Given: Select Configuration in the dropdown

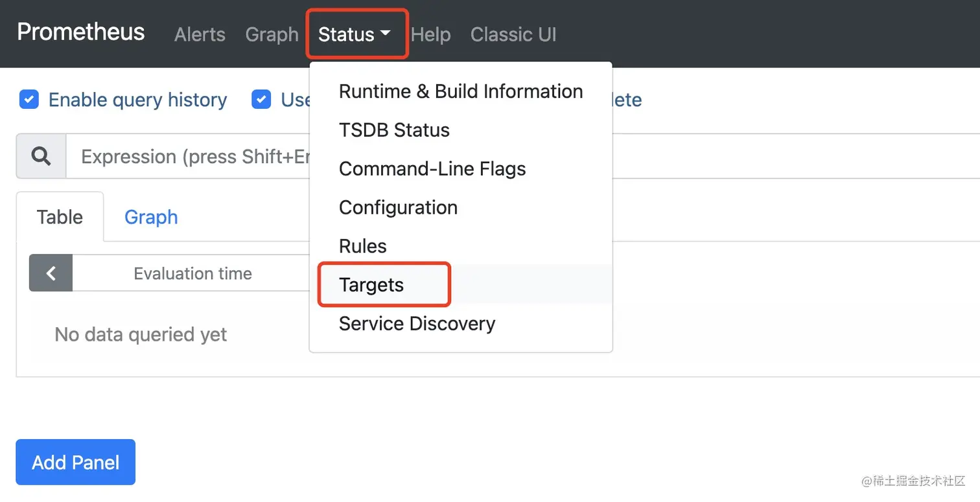Looking at the screenshot, I should [x=398, y=207].
